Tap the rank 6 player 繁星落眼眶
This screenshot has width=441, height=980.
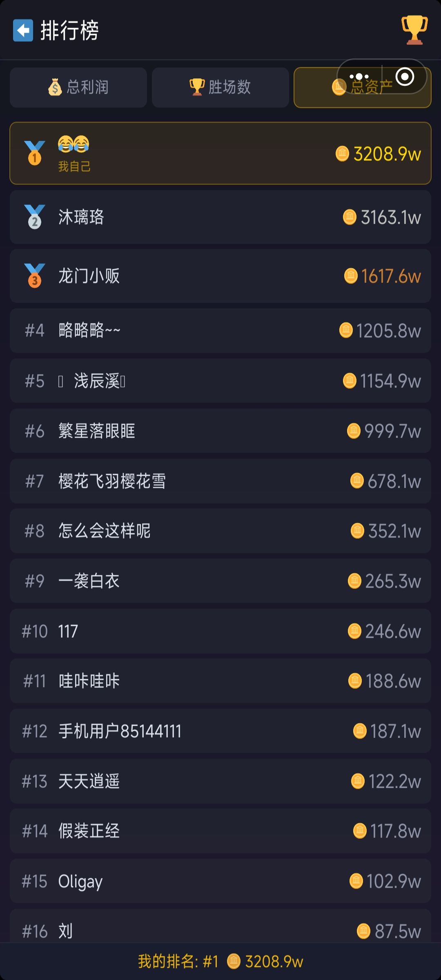click(x=220, y=431)
